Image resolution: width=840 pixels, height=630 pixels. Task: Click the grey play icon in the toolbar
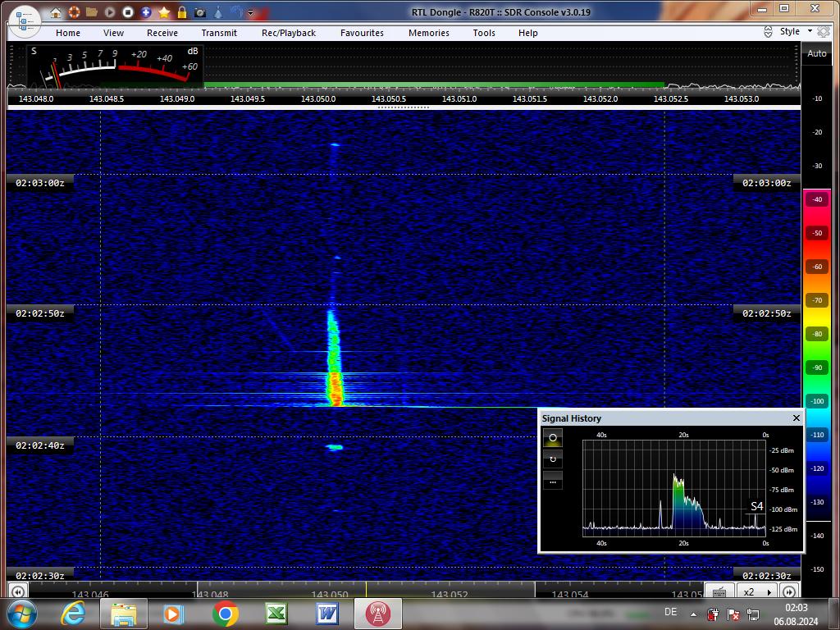(110, 11)
